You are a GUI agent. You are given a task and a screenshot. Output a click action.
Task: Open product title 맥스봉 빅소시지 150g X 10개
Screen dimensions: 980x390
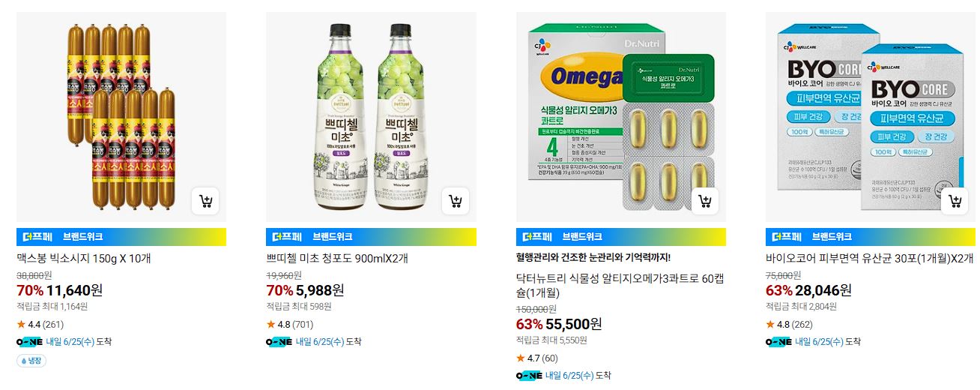point(84,259)
